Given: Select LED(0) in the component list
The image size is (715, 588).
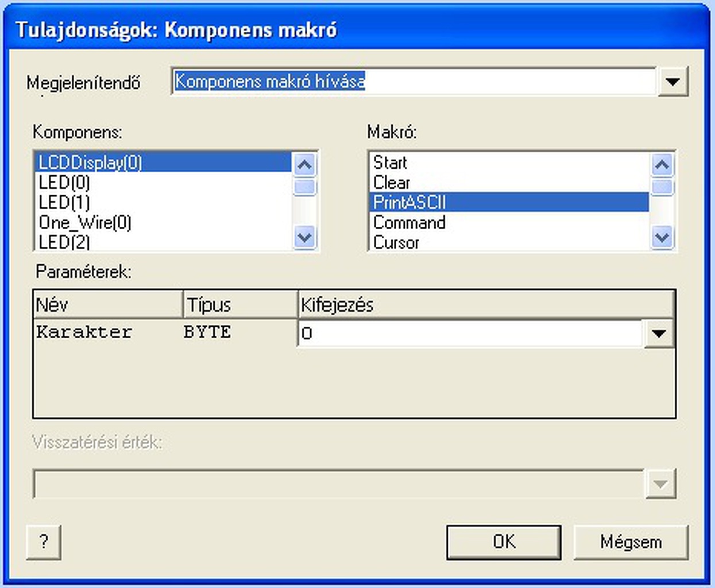Looking at the screenshot, I should (164, 183).
